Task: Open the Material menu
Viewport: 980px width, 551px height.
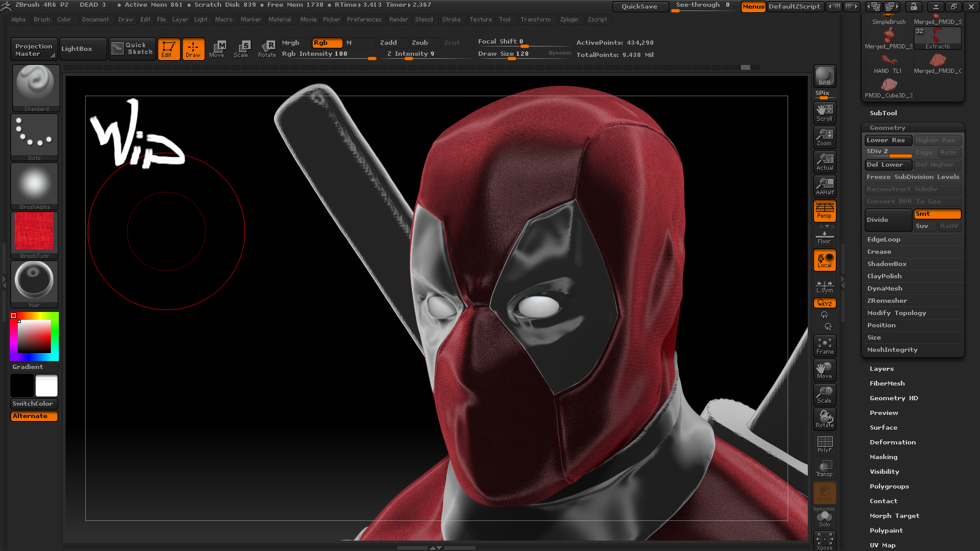Action: (x=279, y=20)
